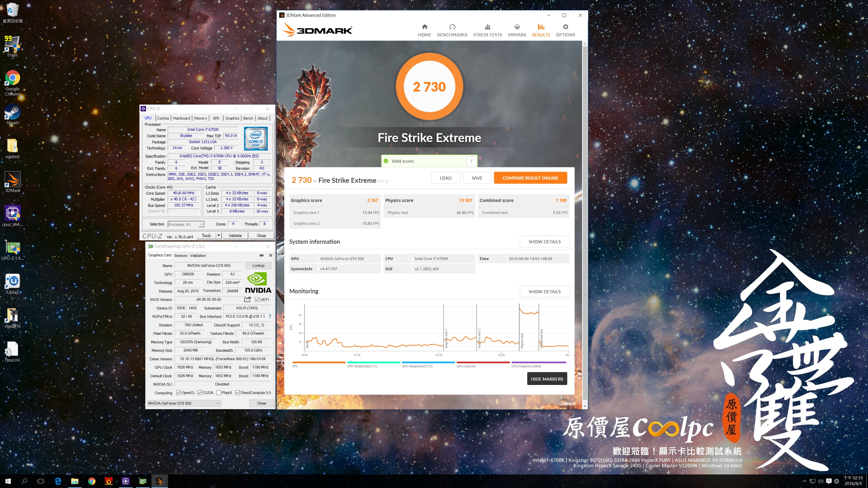The image size is (868, 488).
Task: Go to 3DMark HOME
Action: [425, 30]
